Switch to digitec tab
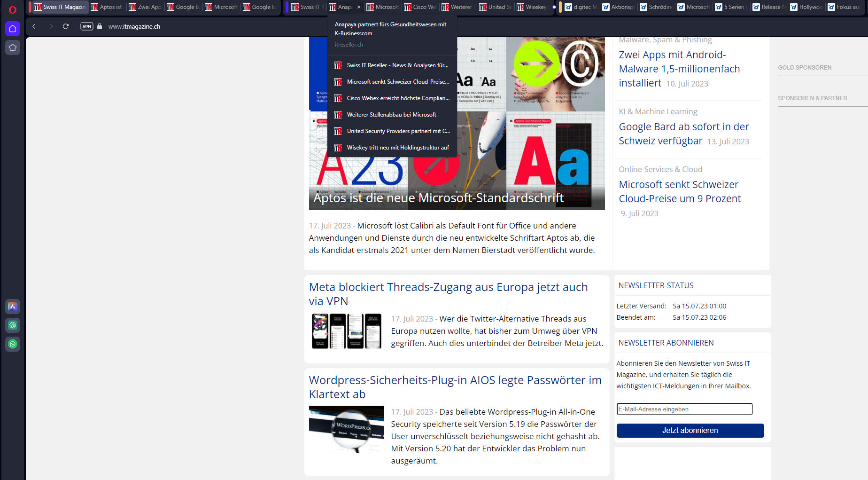The image size is (868, 480). [x=581, y=7]
